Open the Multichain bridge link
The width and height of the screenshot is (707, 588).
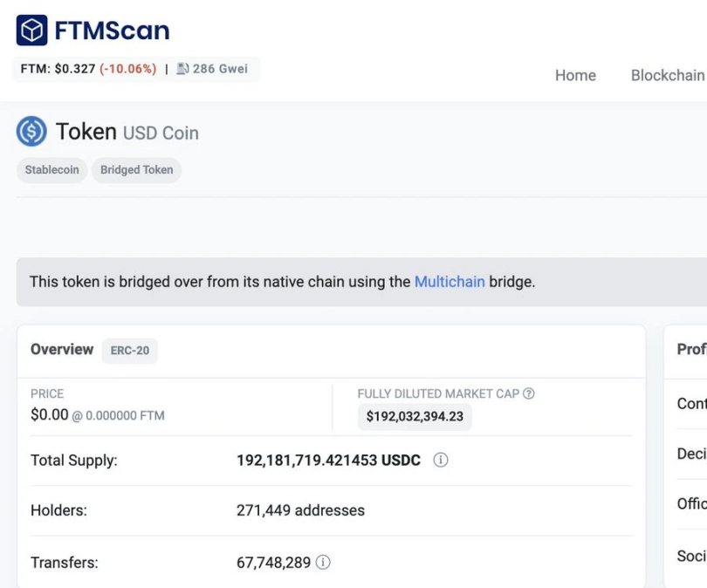(x=450, y=282)
